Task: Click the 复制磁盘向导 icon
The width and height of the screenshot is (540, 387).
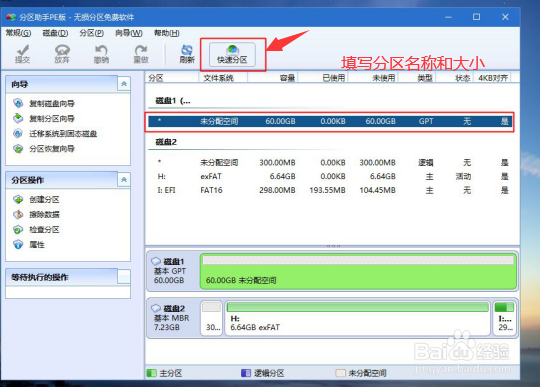Action: coord(18,103)
